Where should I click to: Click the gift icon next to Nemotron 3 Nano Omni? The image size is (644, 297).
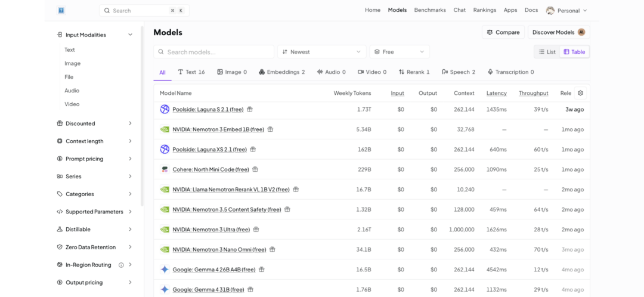tap(273, 249)
